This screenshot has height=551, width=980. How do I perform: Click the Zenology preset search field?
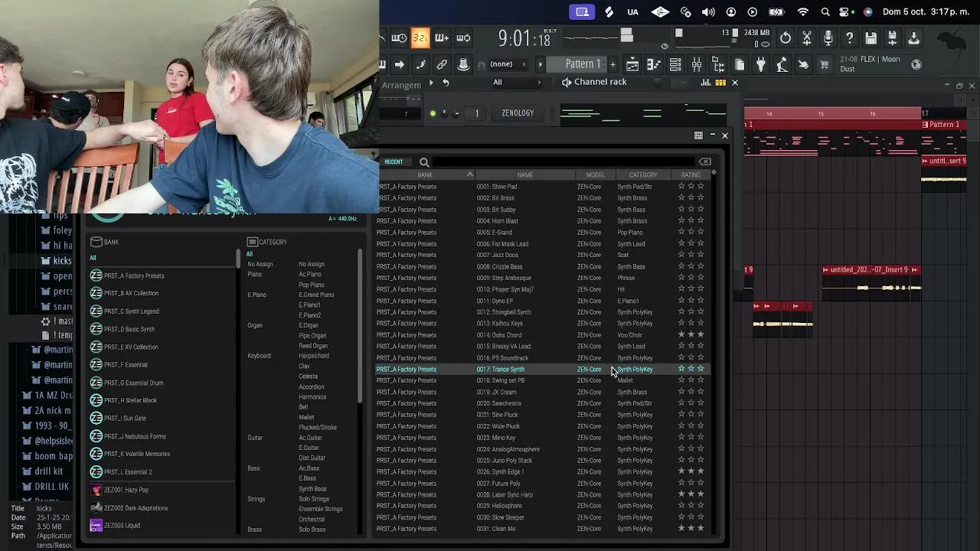563,162
